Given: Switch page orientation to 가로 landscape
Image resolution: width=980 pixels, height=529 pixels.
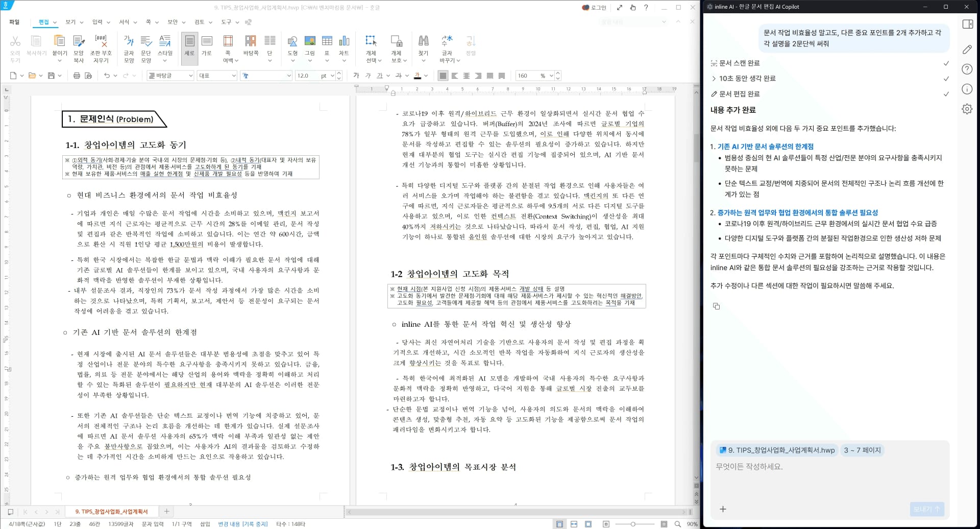Looking at the screenshot, I should tap(207, 46).
